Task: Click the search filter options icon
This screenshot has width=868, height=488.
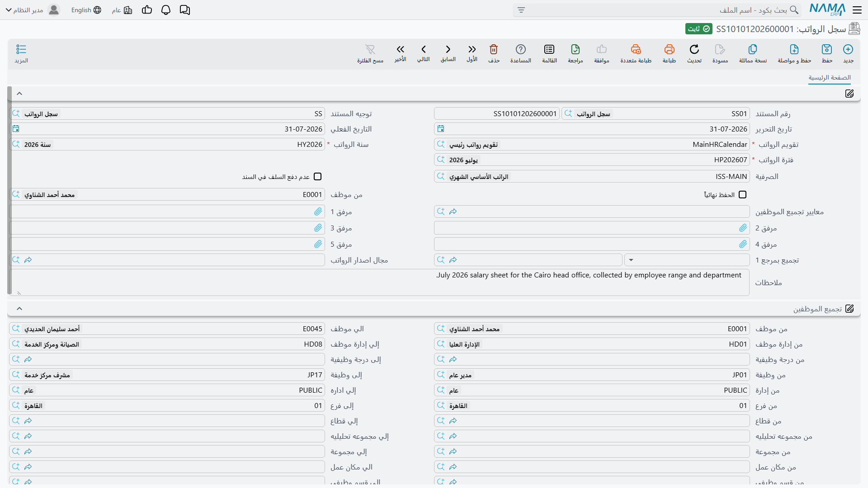Action: coord(521,10)
